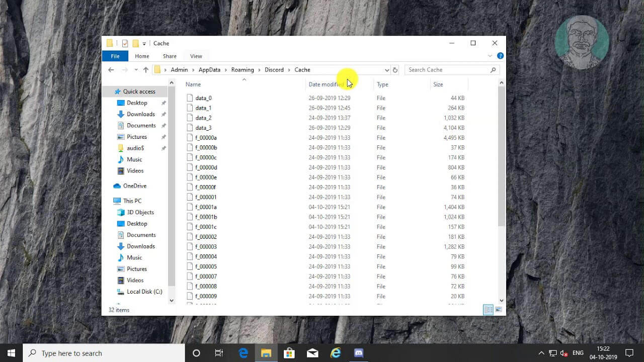644x362 pixels.
Task: Expand the ribbon with the chevron
Action: coord(490,56)
